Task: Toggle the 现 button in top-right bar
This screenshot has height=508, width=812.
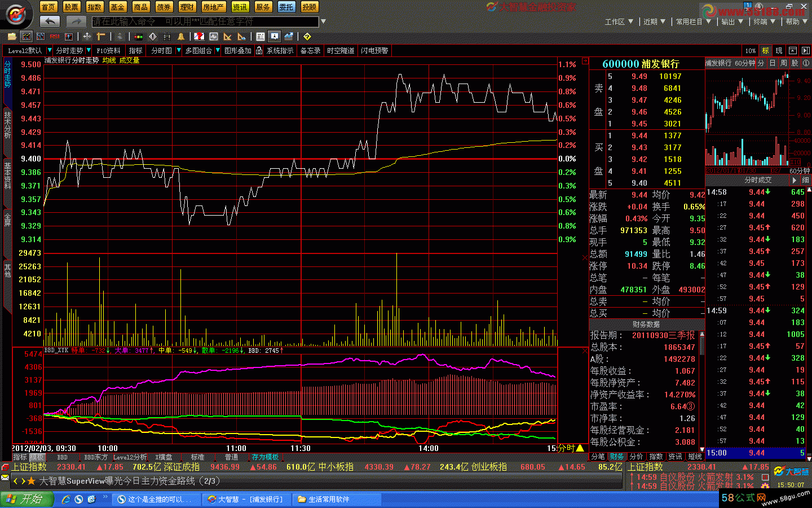Action: tap(779, 51)
